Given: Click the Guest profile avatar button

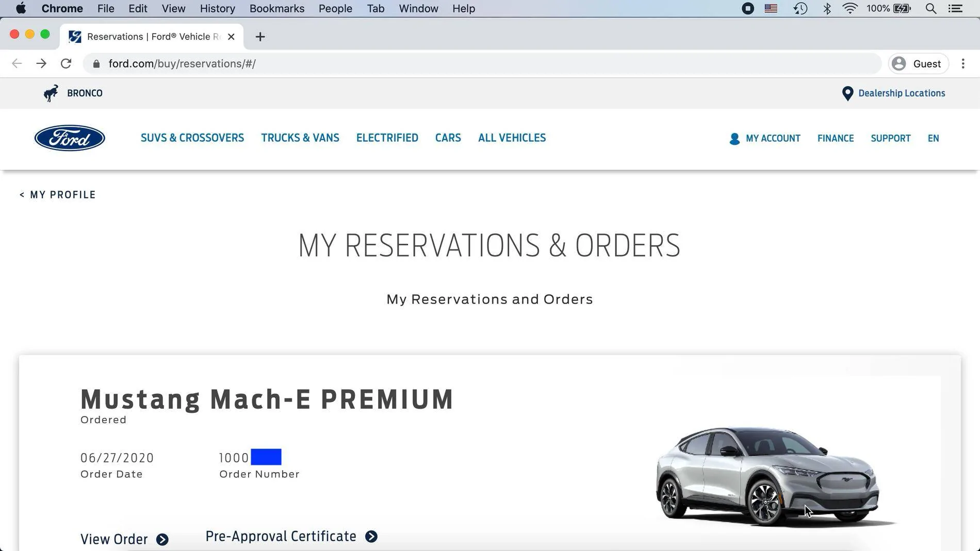Looking at the screenshot, I should pos(918,63).
